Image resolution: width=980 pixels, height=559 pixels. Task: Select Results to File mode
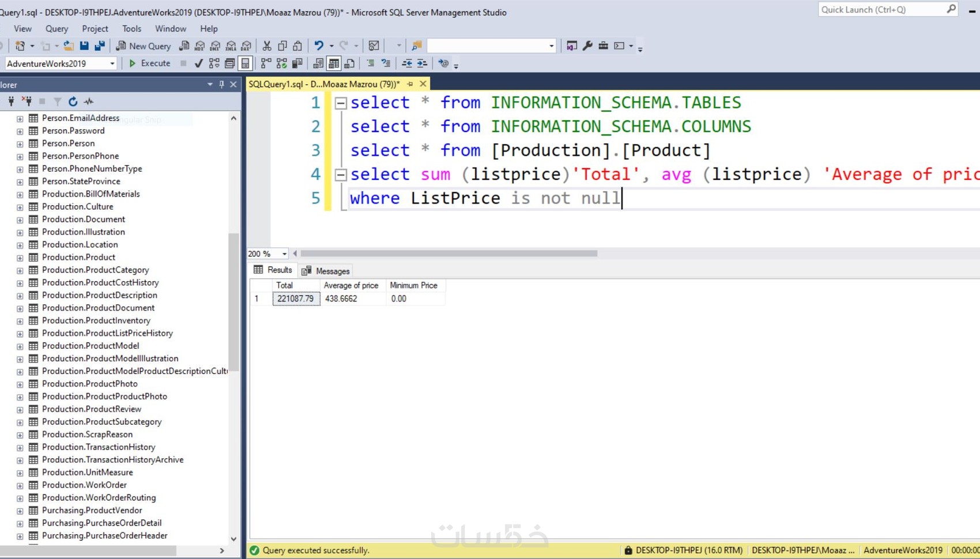point(349,63)
